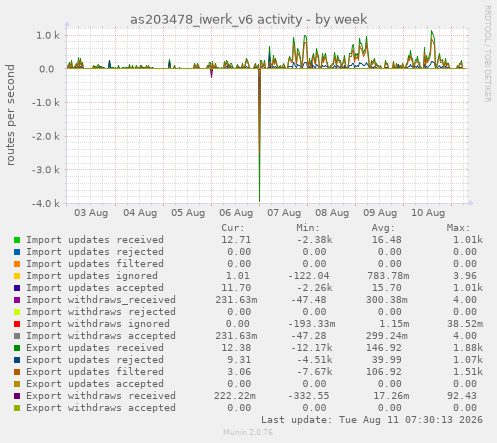Click the 'Export withdraws accepted' legend label
The width and height of the screenshot is (497, 443).
tap(101, 408)
